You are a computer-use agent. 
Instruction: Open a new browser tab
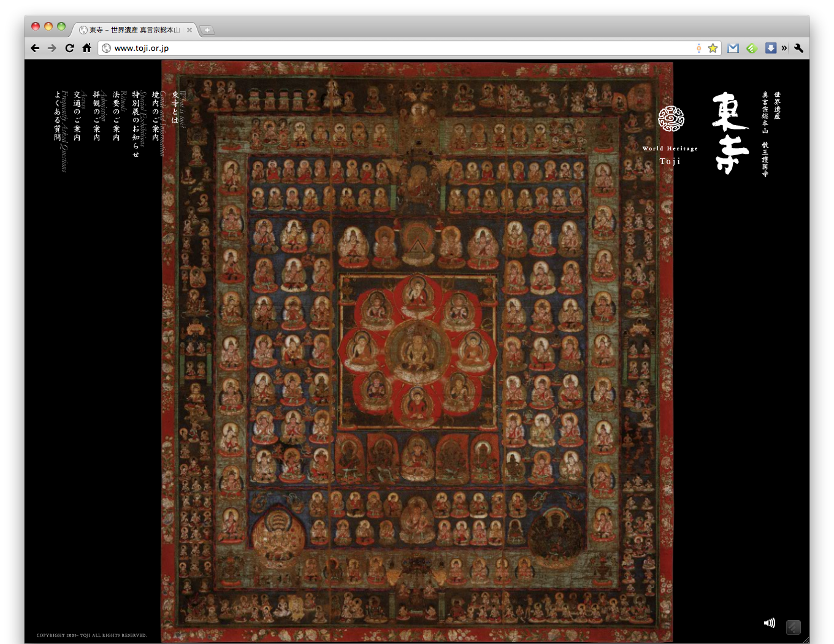(207, 29)
